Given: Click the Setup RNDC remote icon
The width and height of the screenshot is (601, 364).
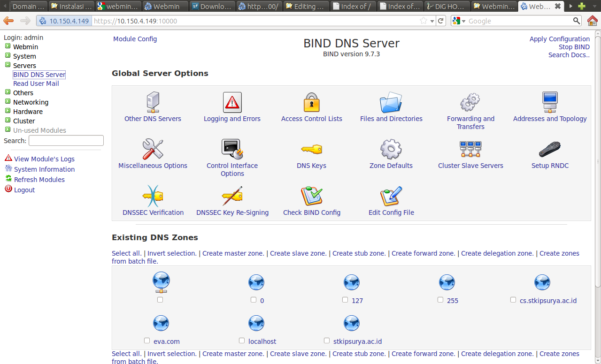Looking at the screenshot, I should tap(549, 149).
